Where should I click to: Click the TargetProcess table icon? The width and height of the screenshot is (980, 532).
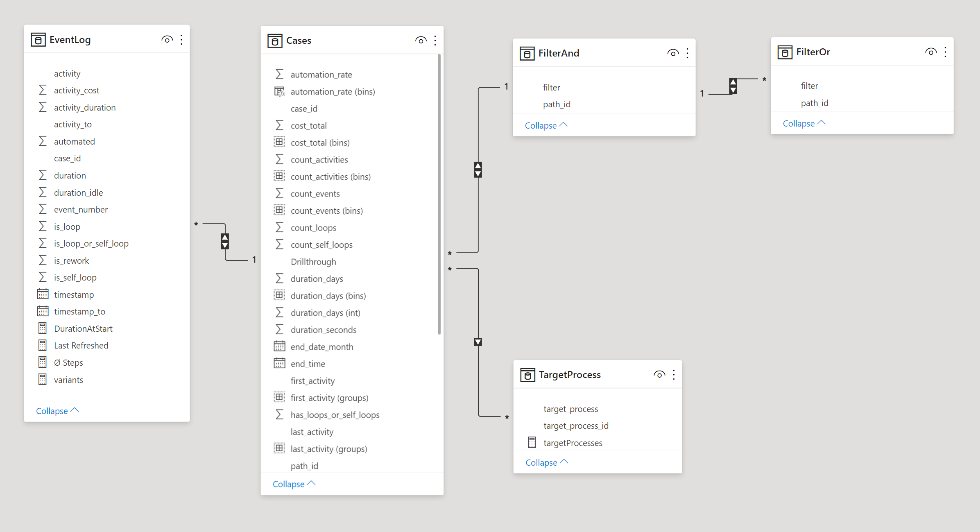point(527,375)
